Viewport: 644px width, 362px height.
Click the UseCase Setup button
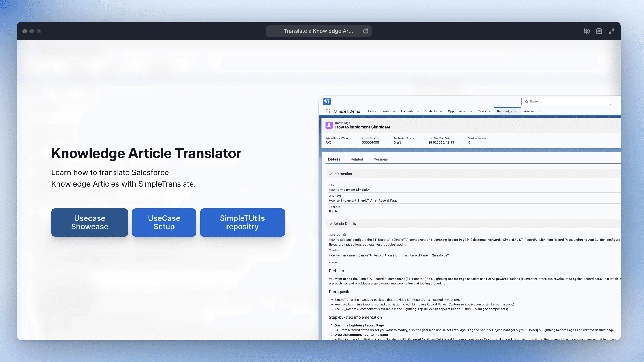[x=164, y=222]
